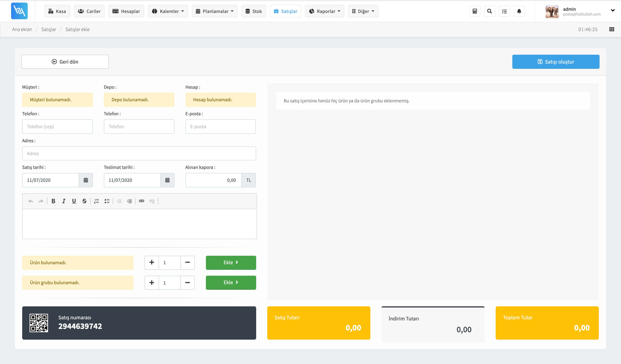Insert a numbered list
621x364 pixels.
(x=96, y=201)
